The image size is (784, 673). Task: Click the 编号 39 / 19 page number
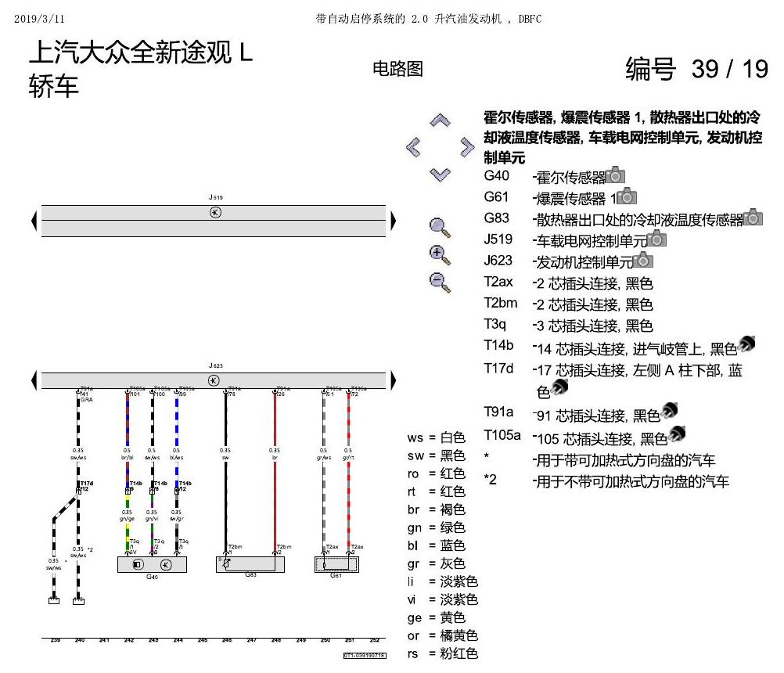point(696,69)
